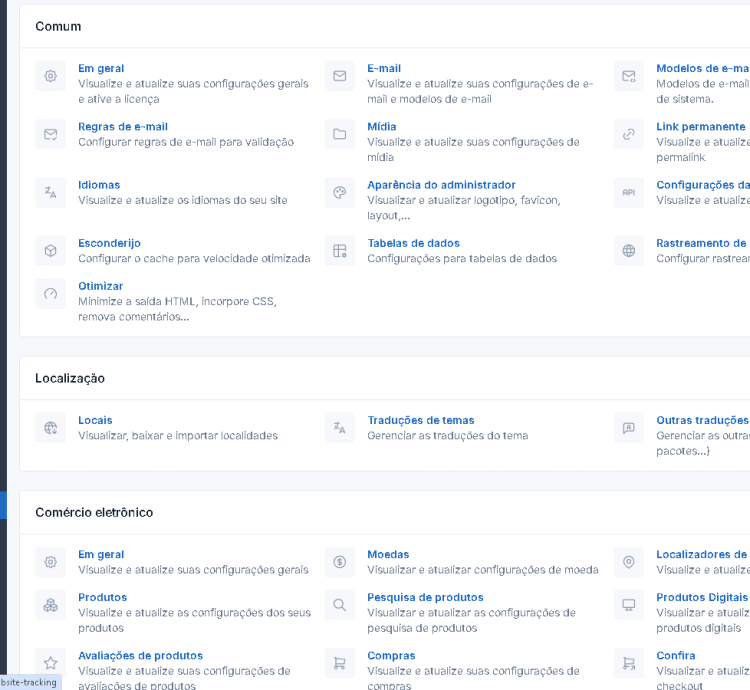Open Rastreamento settings link
Image resolution: width=750 pixels, height=690 pixels.
[x=701, y=243]
